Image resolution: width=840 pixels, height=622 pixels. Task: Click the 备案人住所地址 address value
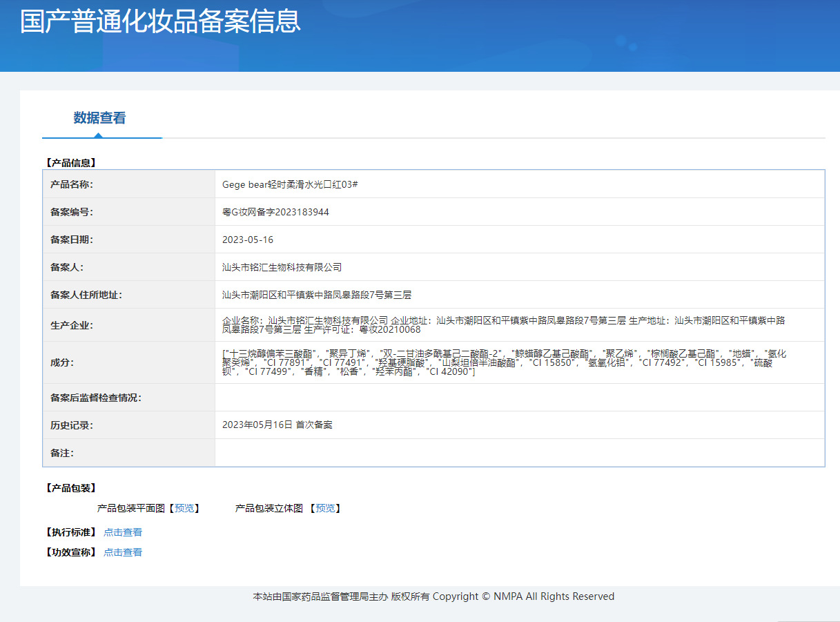point(317,295)
